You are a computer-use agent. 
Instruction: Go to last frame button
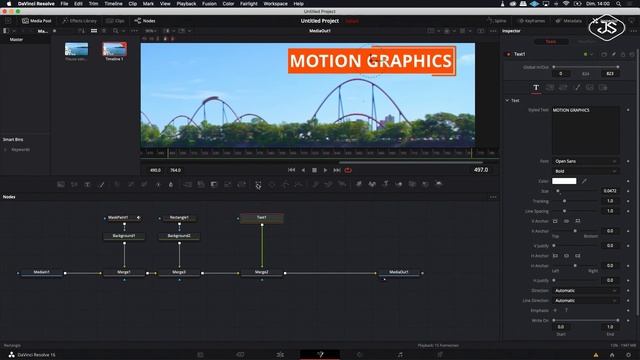pos(337,170)
